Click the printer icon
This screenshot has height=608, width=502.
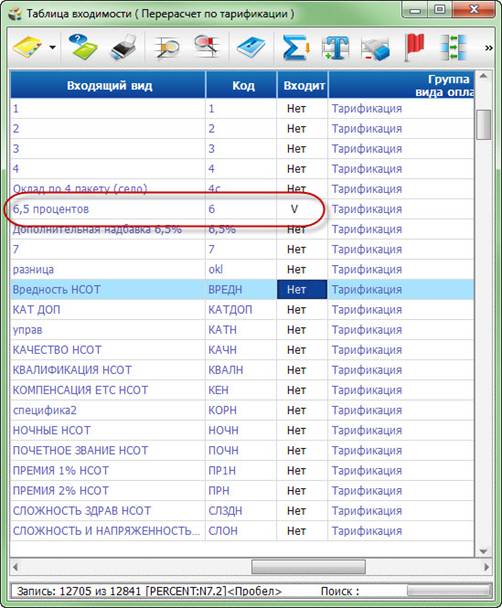pos(124,47)
